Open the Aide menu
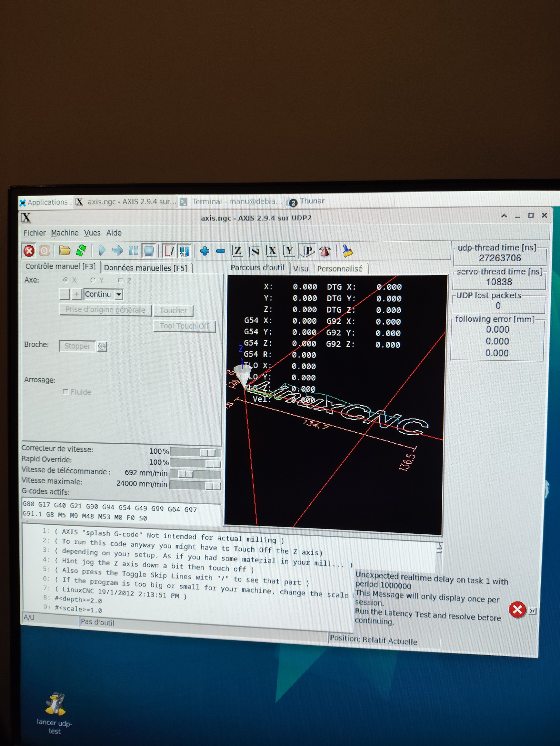This screenshot has width=560, height=746. tap(114, 233)
